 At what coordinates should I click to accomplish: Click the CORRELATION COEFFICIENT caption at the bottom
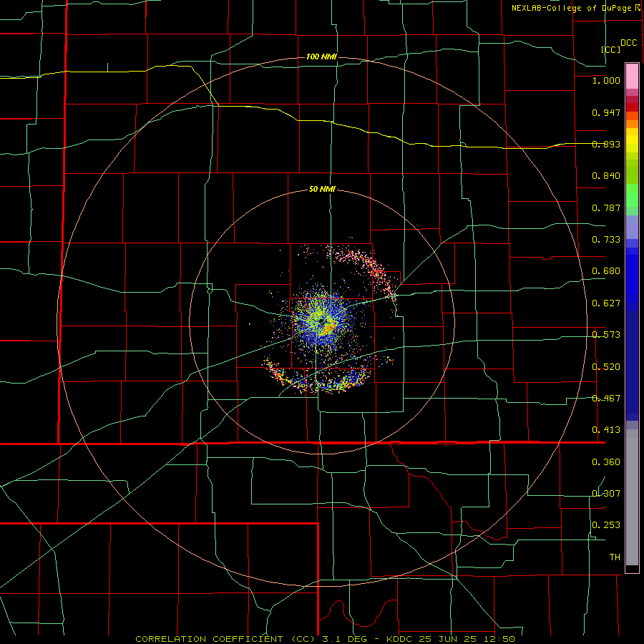tap(325, 639)
